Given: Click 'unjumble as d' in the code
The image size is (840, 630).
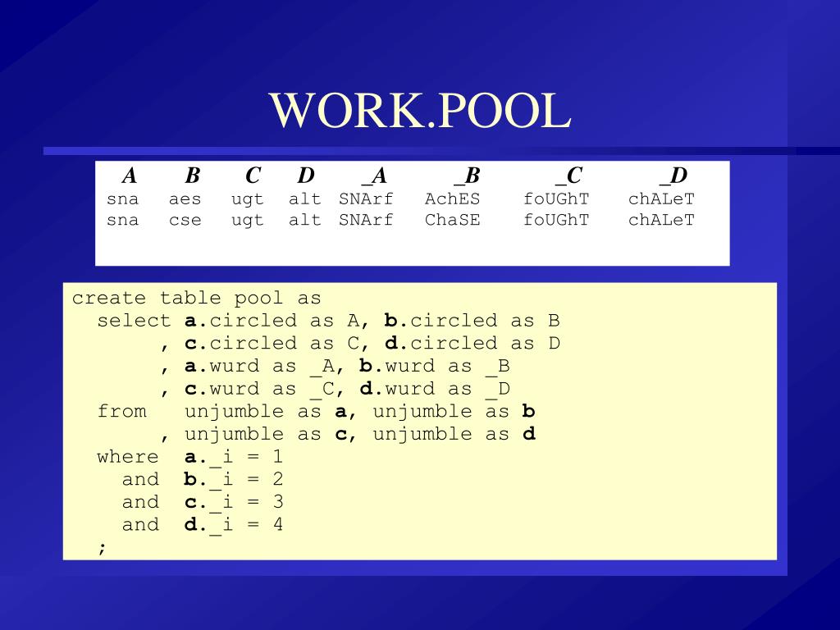Looking at the screenshot, I should [454, 434].
